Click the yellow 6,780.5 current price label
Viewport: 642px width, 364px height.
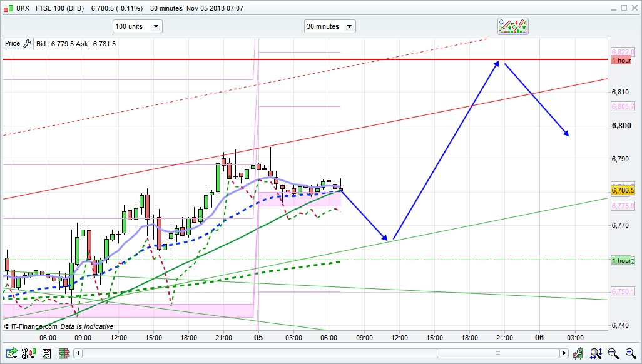623,190
